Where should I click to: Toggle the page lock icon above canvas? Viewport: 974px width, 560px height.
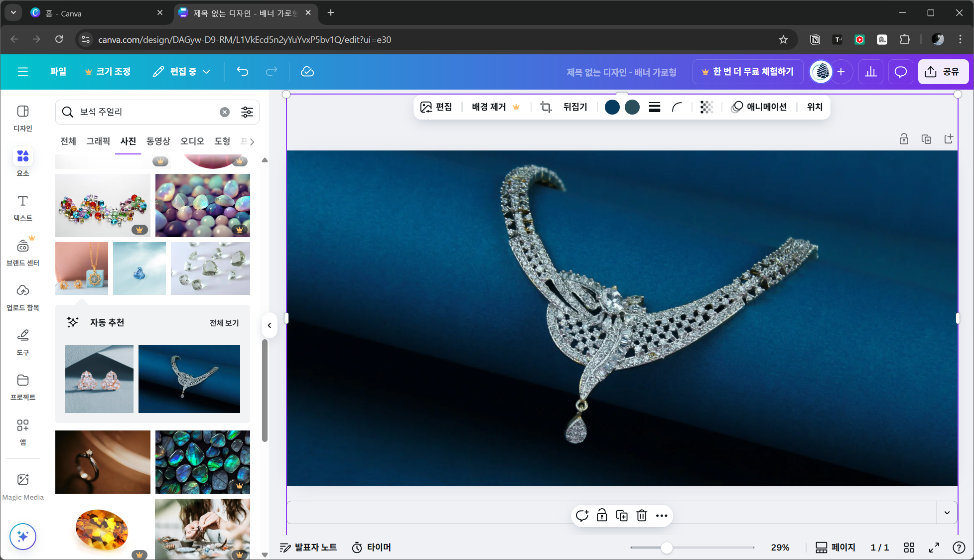(x=904, y=140)
